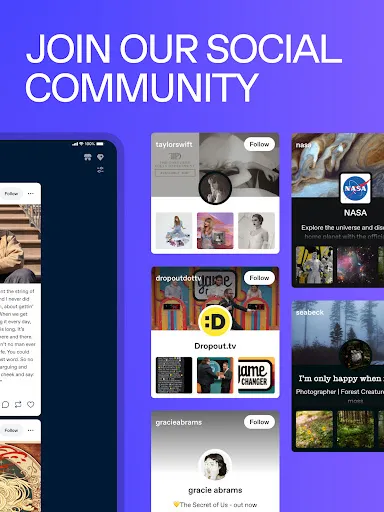Tap Follow on the wave art post

click(11, 430)
